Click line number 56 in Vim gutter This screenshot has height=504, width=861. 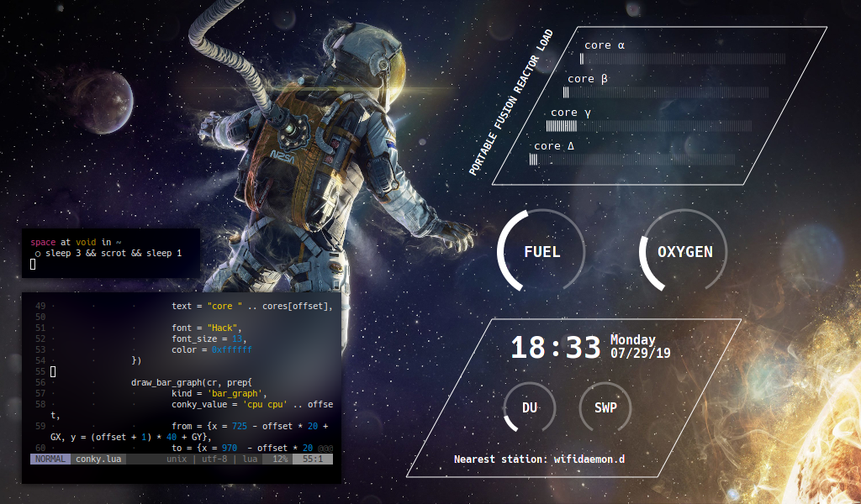click(x=40, y=383)
